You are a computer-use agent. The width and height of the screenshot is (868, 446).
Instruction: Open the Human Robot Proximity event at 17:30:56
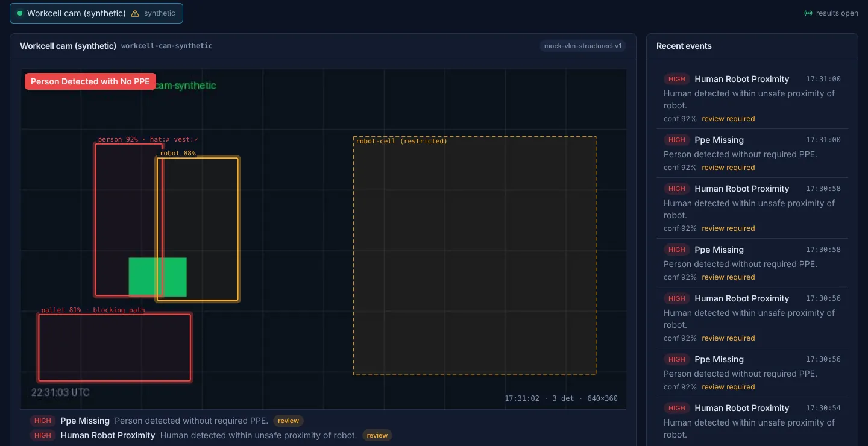[752, 318]
